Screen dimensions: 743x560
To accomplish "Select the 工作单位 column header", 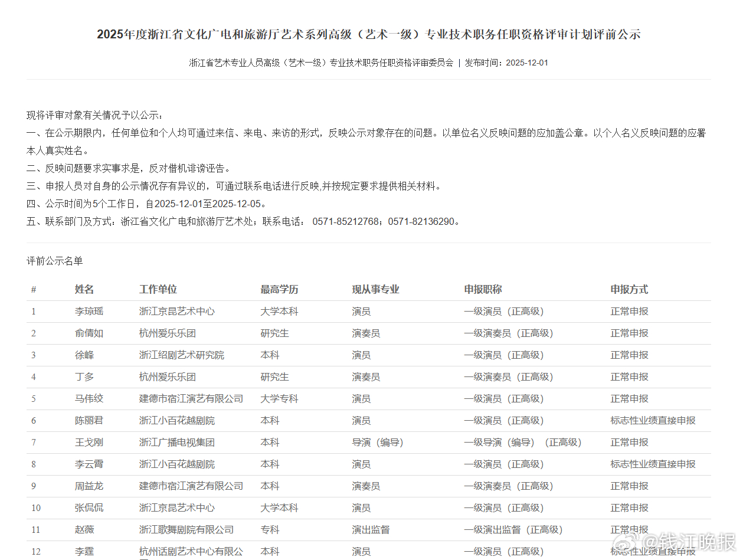I will tap(158, 289).
